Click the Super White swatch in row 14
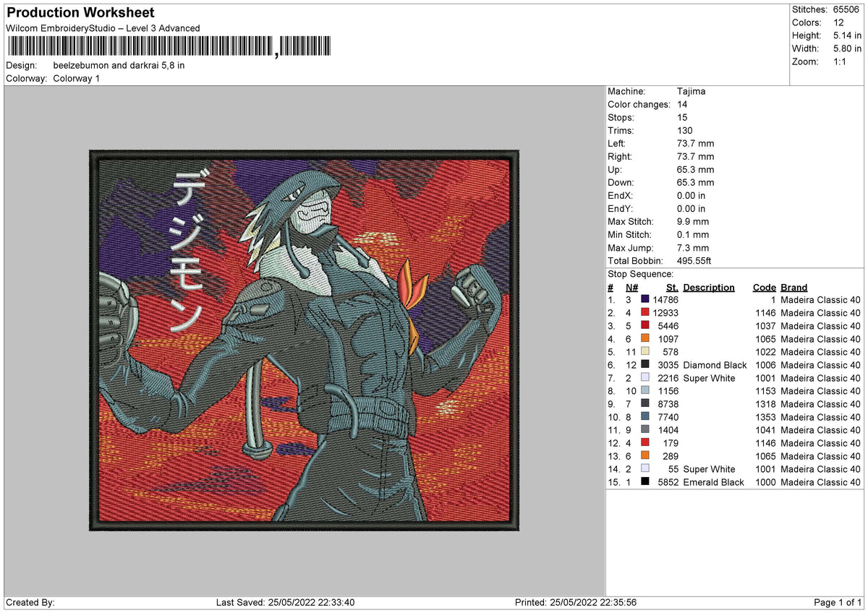This screenshot has width=868, height=613. coord(645,468)
